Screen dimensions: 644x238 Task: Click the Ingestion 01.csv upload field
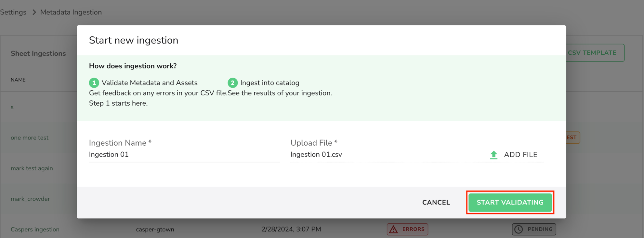point(387,155)
